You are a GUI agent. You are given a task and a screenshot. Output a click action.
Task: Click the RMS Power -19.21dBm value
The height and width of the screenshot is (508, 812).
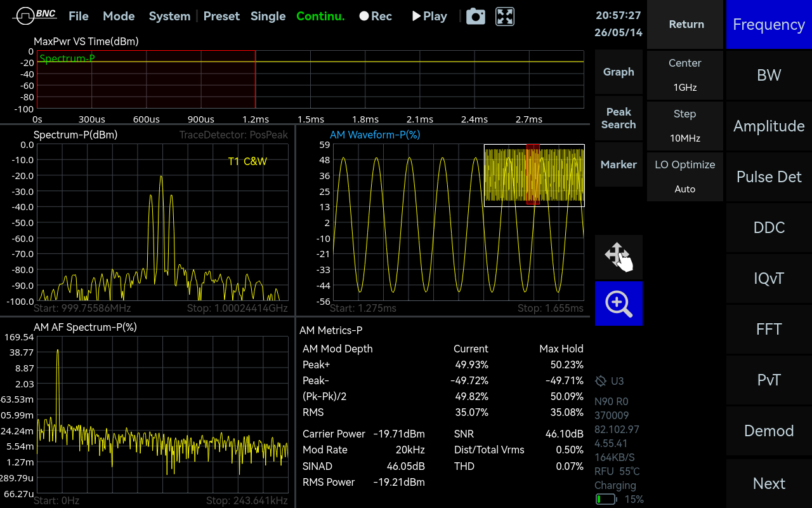[399, 482]
